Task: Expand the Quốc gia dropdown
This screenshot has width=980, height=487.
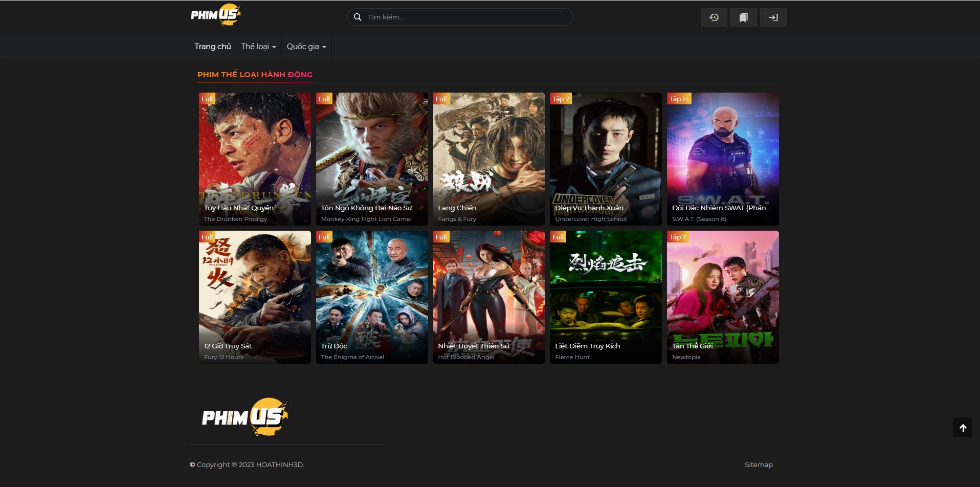Action: 306,47
